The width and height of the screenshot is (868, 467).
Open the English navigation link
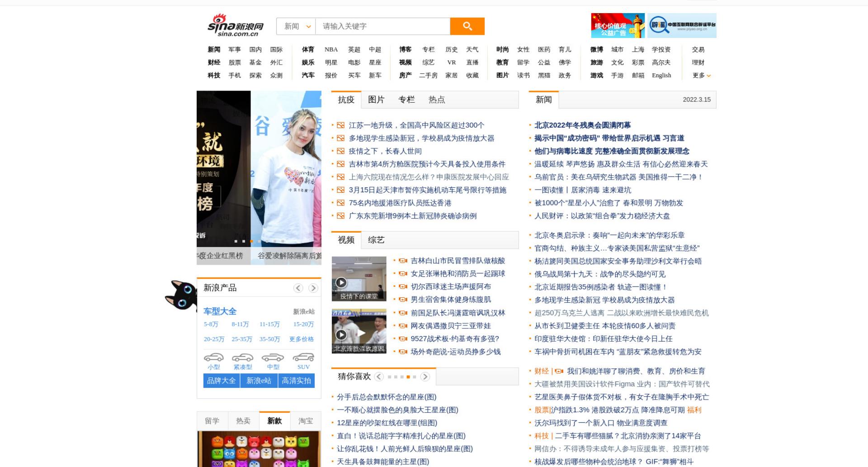(x=661, y=76)
